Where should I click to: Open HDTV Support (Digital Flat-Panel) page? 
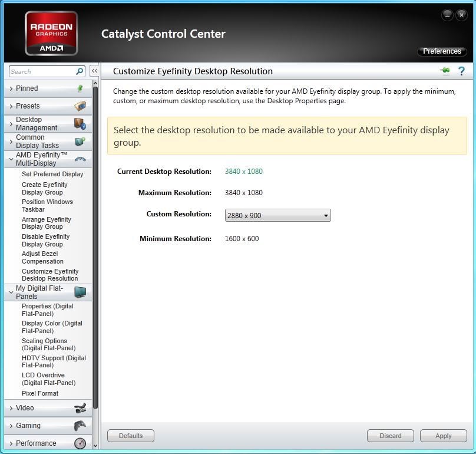[x=54, y=361]
